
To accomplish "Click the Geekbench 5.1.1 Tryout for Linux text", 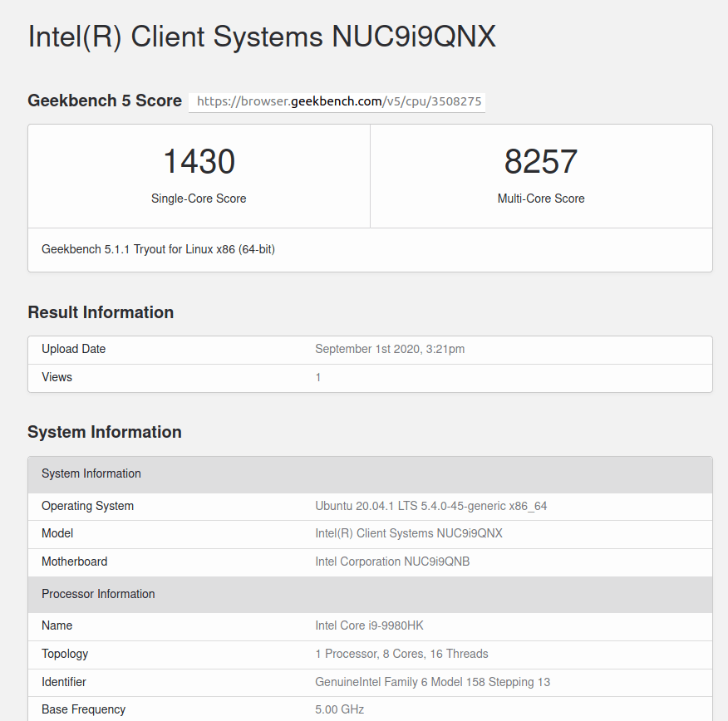I will 159,250.
